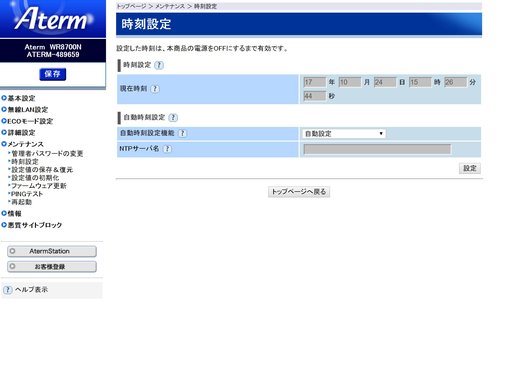Click the bullet icon of 情報

[x=4, y=213]
